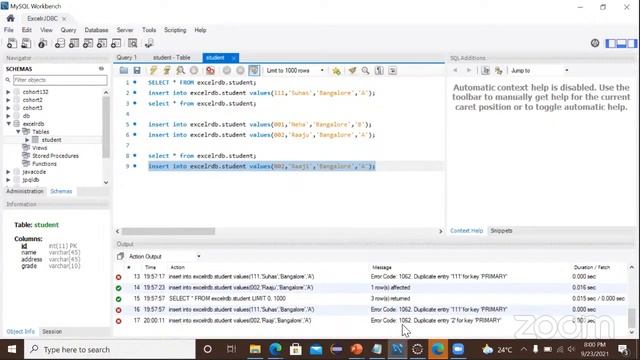Click the Windows taskbar search box
The width and height of the screenshot is (640, 360).
coord(109,349)
